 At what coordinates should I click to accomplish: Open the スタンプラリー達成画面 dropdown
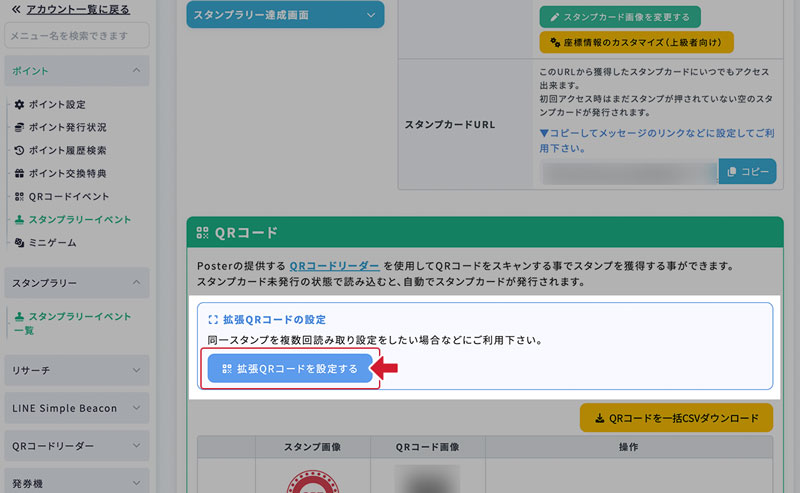285,15
